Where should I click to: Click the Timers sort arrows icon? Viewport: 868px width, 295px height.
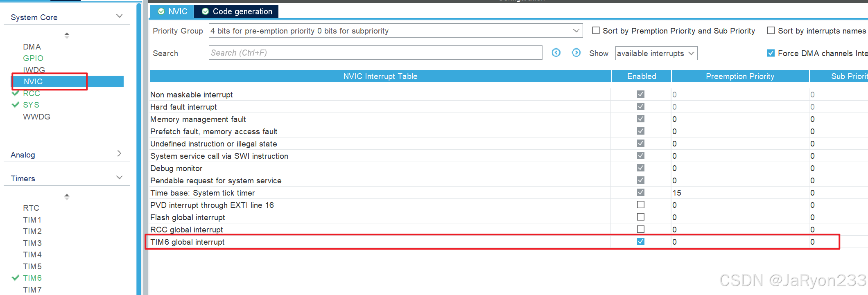[67, 196]
